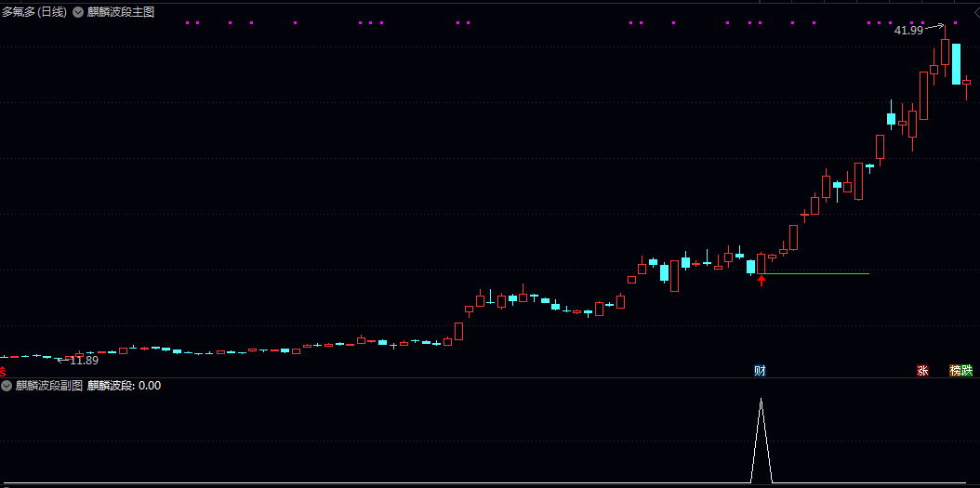Click the peak of the 麒麟波段 spike
Image resolution: width=980 pixels, height=488 pixels.
[761, 399]
